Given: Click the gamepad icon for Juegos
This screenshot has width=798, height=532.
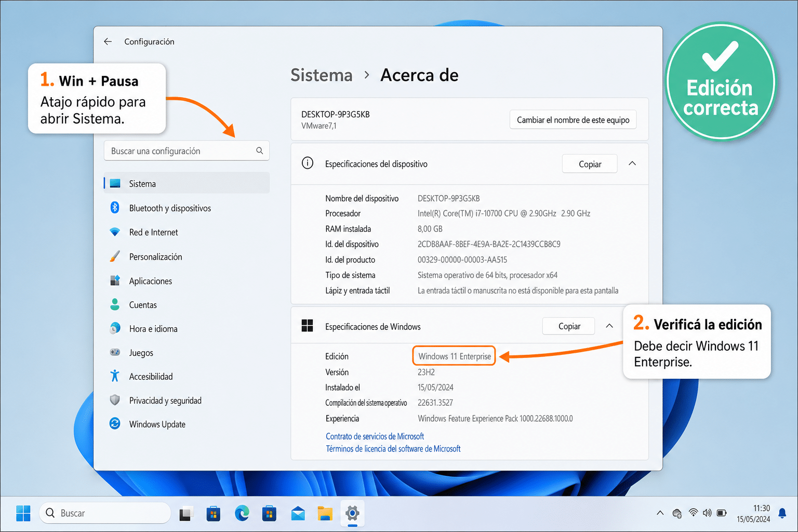Looking at the screenshot, I should pos(115,352).
